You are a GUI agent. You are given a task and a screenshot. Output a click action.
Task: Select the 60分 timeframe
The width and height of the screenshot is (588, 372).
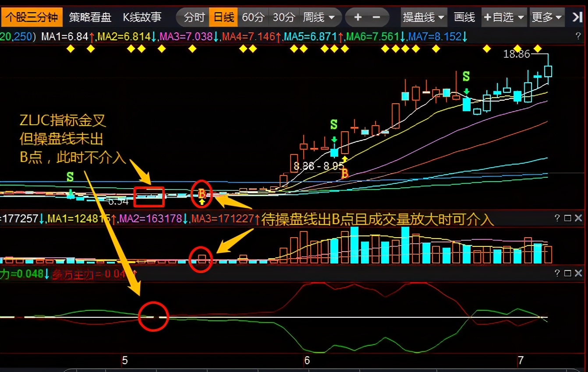pos(253,18)
